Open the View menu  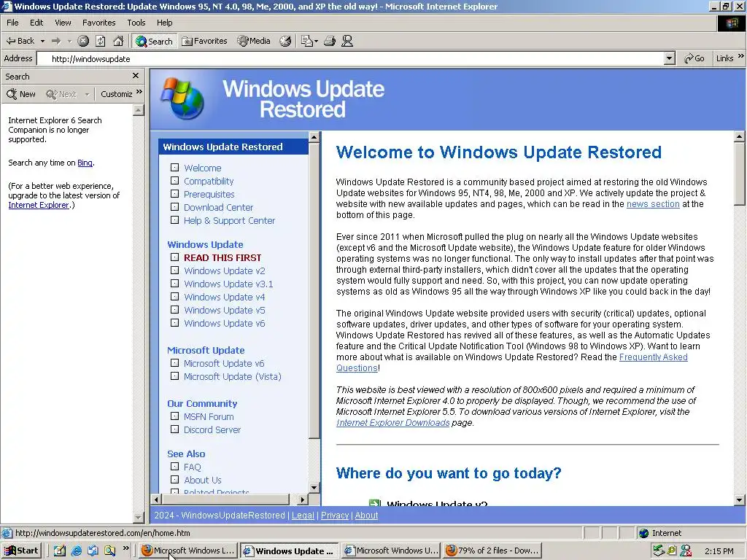pos(63,23)
